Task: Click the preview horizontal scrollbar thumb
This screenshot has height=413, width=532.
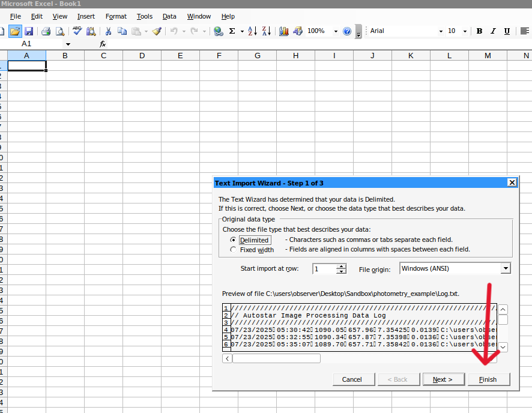Action: [276, 358]
